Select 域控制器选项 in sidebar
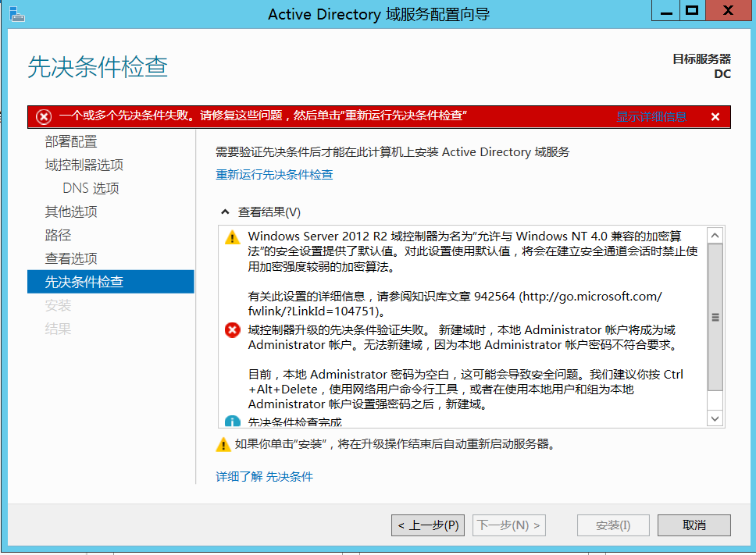The width and height of the screenshot is (756, 555). pyautogui.click(x=84, y=165)
